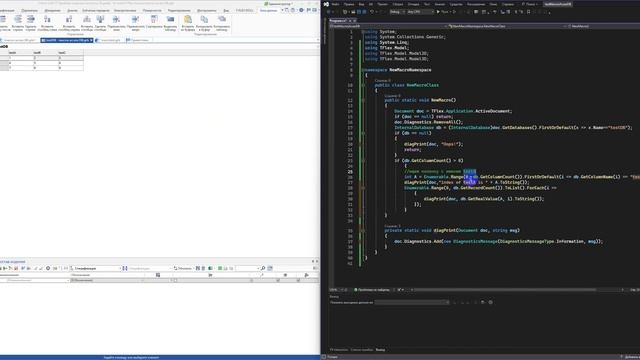Open the editor zoom percentage dropdown
The image size is (640, 360).
point(338,290)
